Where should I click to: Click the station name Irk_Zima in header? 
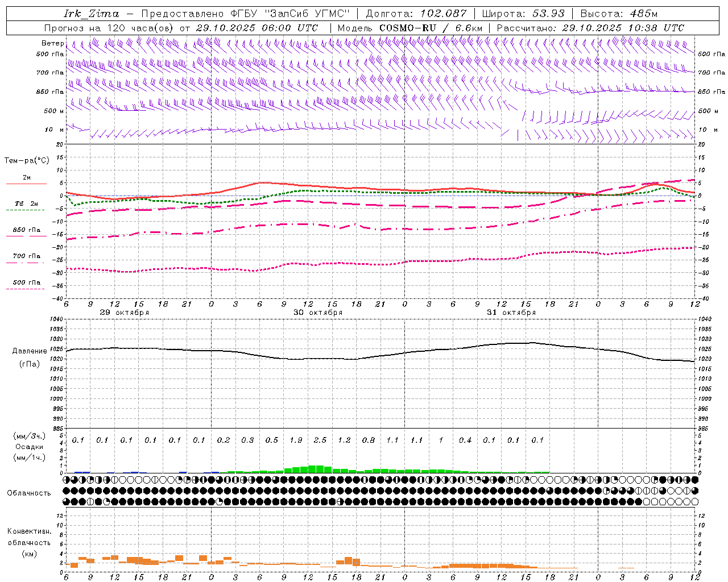click(91, 14)
